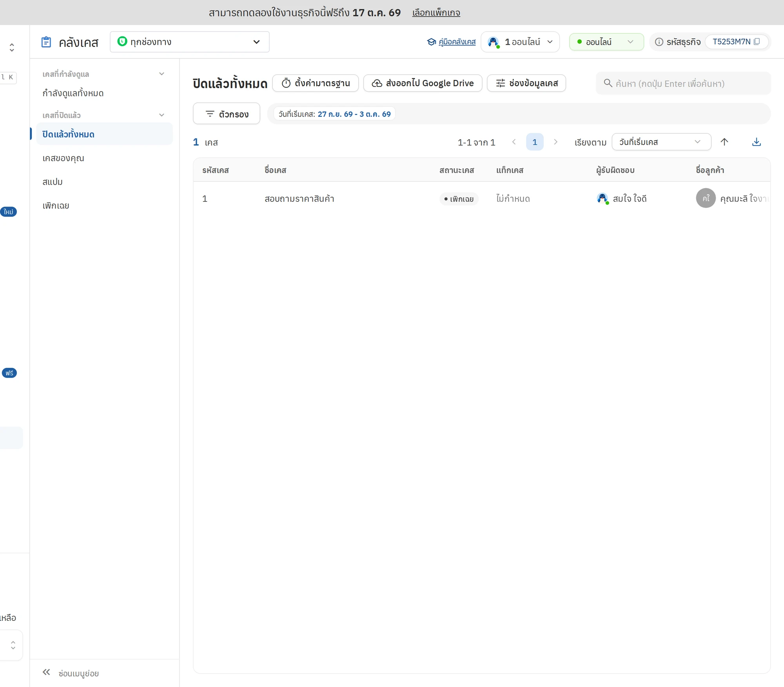Viewport: 784px width, 687px height.
Task: Click ช่องข้อมูลเคส button
Action: 526,83
